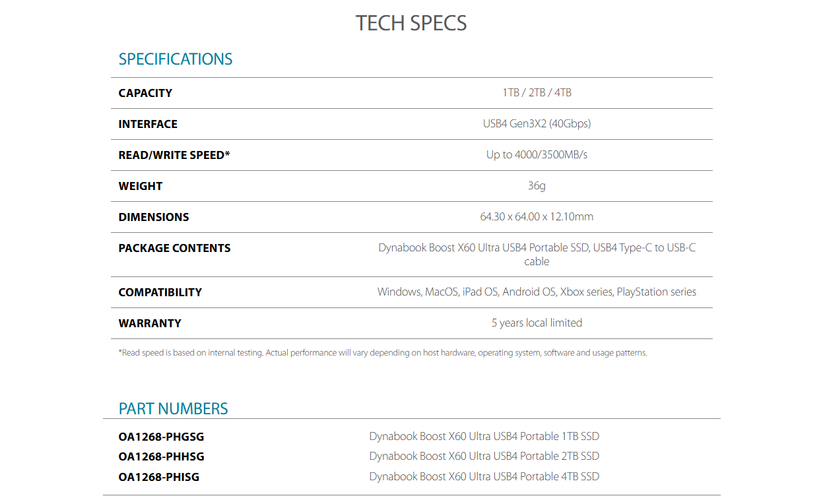Click the TECH SPECS page heading
Image resolution: width=821 pixels, height=504 pixels.
pyautogui.click(x=410, y=23)
